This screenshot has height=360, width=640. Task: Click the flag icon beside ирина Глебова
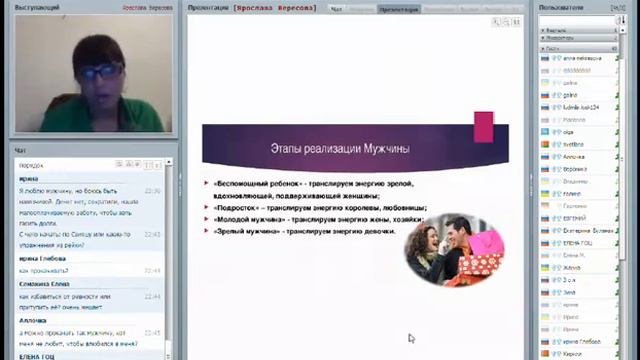545,342
